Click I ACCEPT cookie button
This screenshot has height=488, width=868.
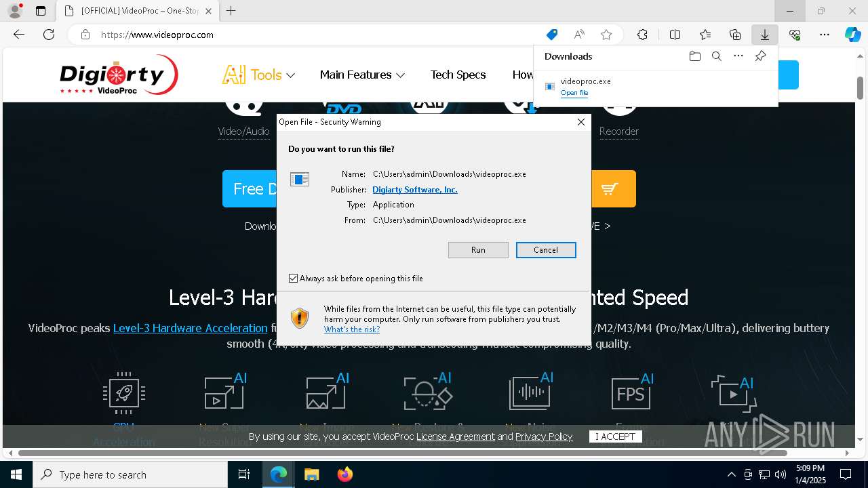pyautogui.click(x=615, y=436)
